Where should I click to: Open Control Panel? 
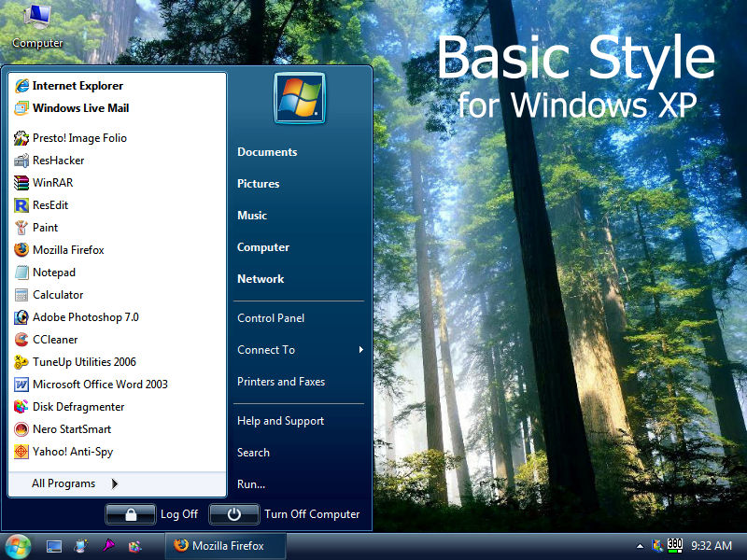point(271,318)
